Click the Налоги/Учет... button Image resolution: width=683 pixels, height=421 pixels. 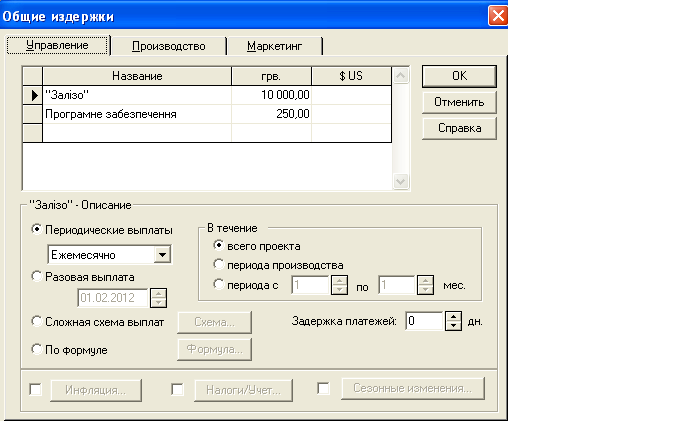pyautogui.click(x=243, y=390)
